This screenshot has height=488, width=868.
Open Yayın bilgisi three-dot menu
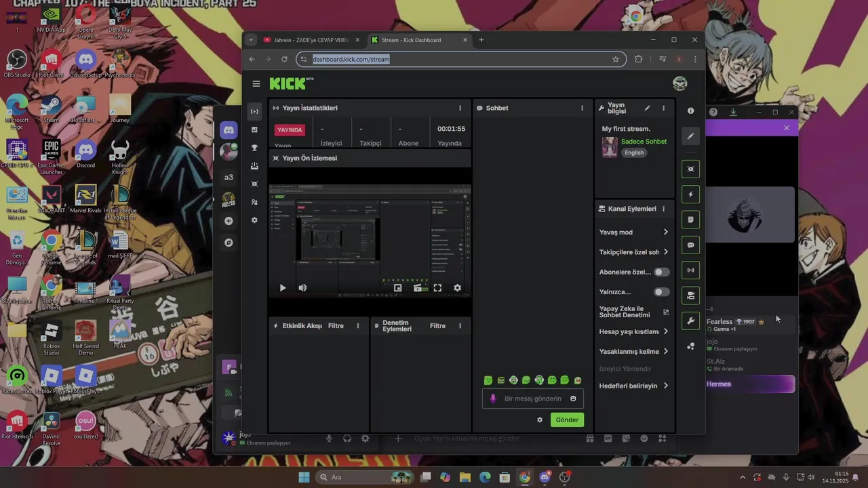(x=663, y=108)
